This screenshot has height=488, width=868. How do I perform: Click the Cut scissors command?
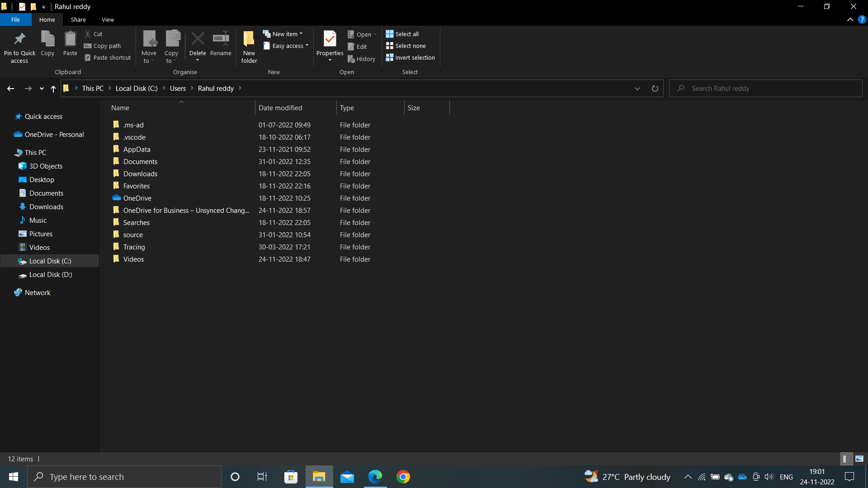(x=94, y=34)
